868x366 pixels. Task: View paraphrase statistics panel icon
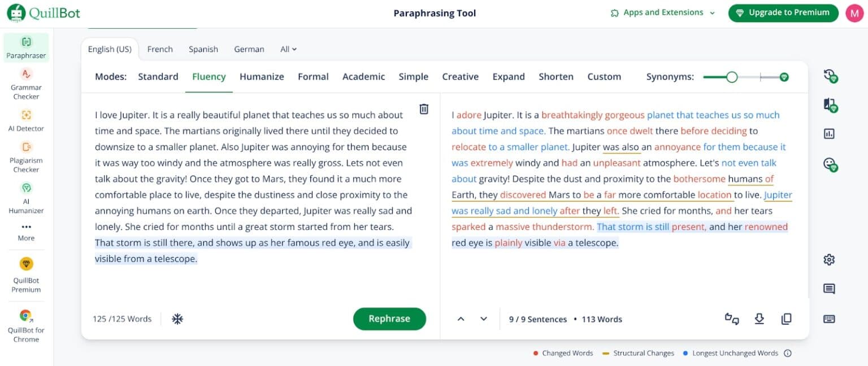(830, 134)
